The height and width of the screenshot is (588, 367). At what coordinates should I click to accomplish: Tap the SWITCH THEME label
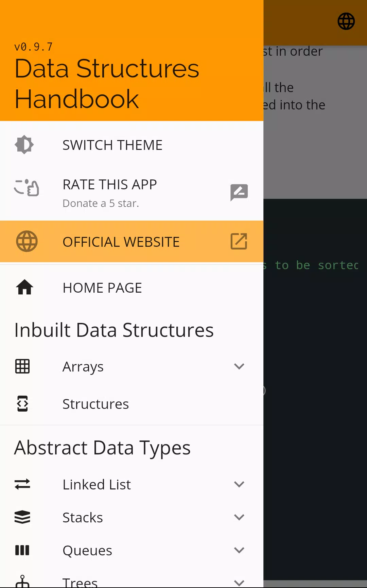pyautogui.click(x=112, y=145)
